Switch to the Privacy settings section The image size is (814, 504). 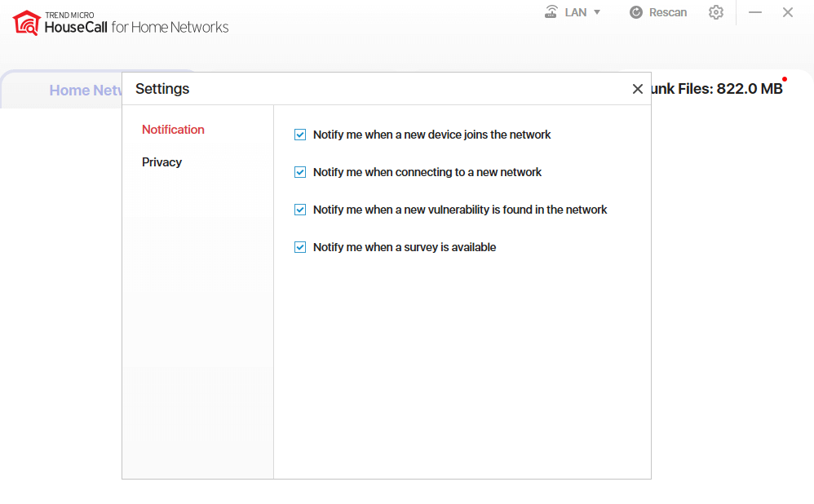click(161, 162)
